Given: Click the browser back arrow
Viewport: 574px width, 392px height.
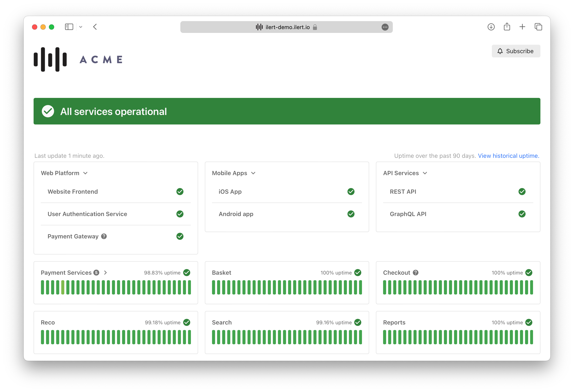Looking at the screenshot, I should pyautogui.click(x=95, y=27).
